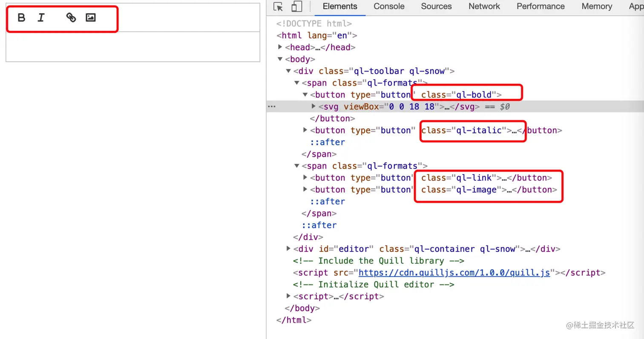Click the ql-bold class attribute value
Viewport: 644px width, 339px height.
[x=474, y=95]
